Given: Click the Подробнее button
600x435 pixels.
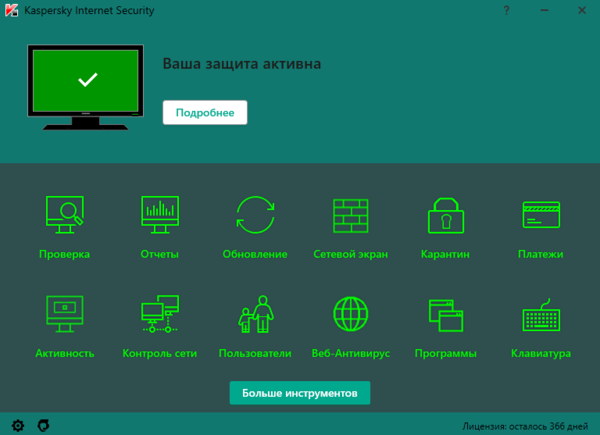Looking at the screenshot, I should (205, 112).
